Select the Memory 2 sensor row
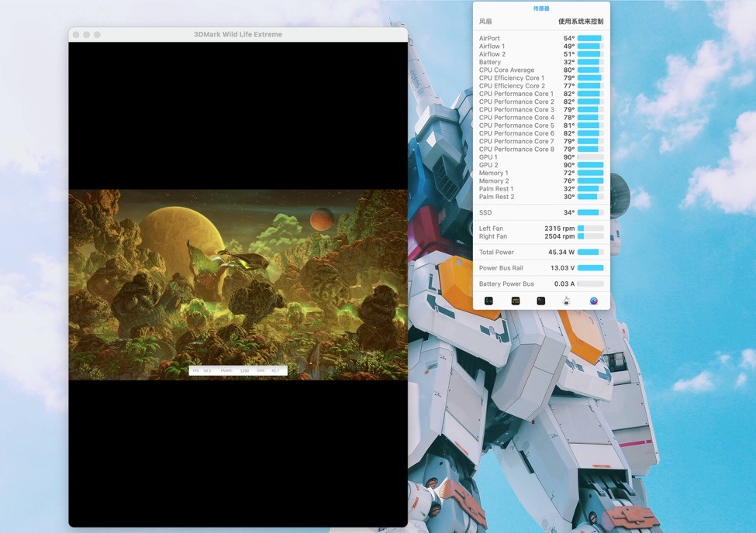This screenshot has width=756, height=533. (x=541, y=181)
